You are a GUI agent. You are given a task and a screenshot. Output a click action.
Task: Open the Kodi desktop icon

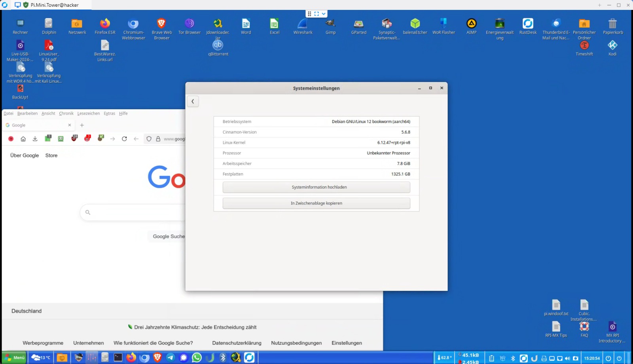coord(612,48)
